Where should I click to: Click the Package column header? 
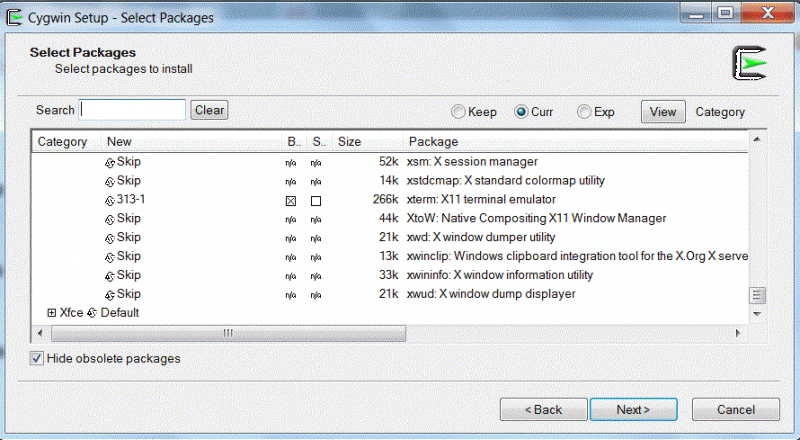pos(576,142)
